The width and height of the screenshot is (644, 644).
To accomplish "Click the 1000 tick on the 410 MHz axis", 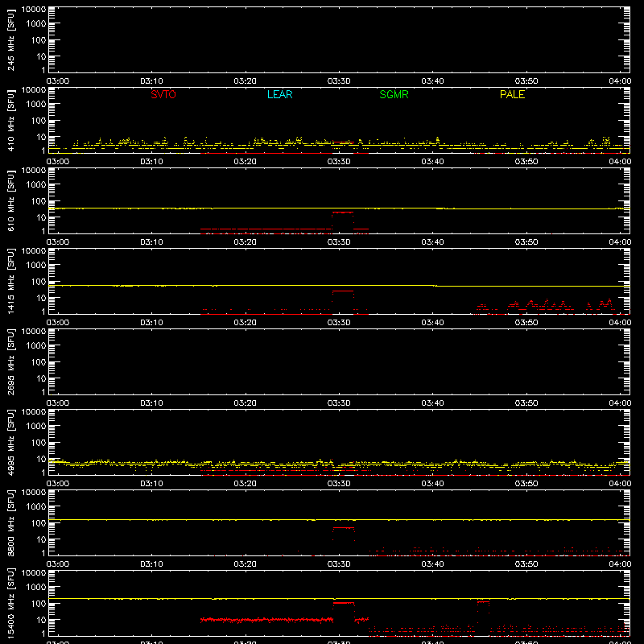I will [x=36, y=105].
